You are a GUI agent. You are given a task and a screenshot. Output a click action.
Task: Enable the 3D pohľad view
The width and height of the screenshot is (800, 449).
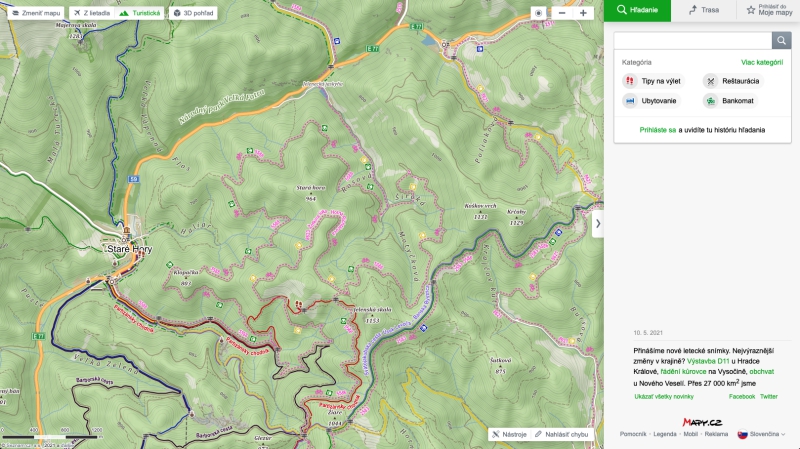[x=193, y=13]
